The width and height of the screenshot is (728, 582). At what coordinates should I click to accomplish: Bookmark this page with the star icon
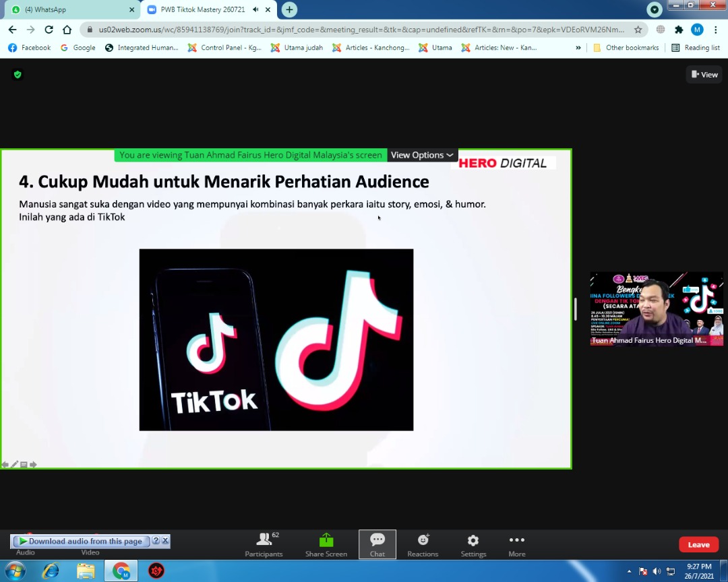click(638, 30)
